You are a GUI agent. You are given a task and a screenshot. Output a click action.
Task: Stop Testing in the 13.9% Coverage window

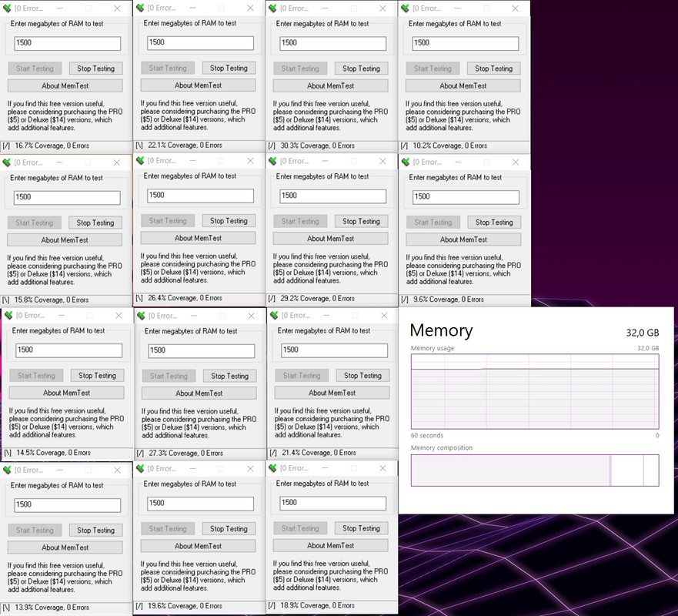coord(95,530)
